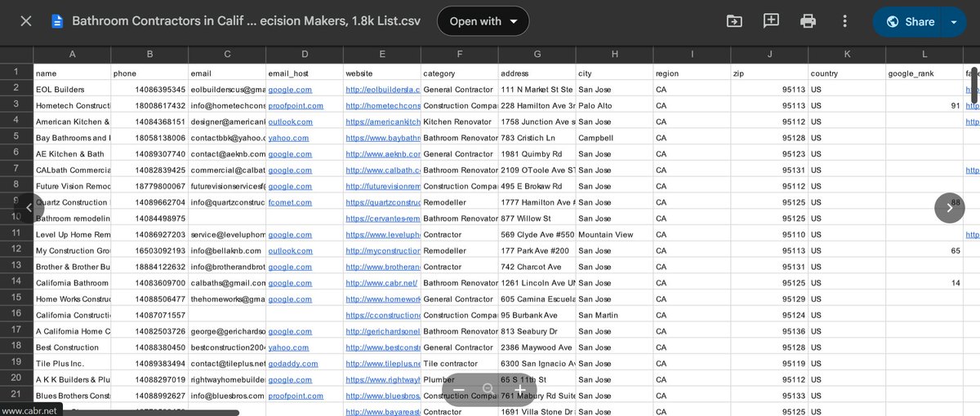Click google_rank value 65
The width and height of the screenshot is (980, 416).
pyautogui.click(x=924, y=250)
